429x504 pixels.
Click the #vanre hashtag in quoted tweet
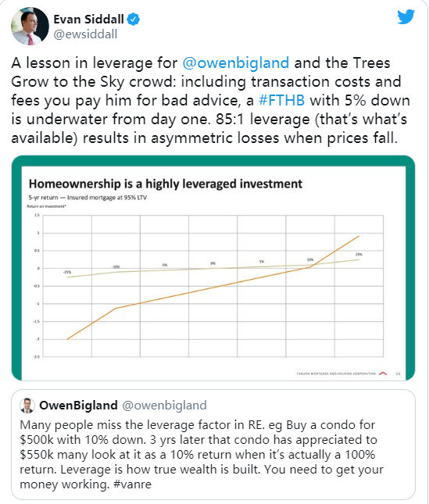click(x=132, y=484)
